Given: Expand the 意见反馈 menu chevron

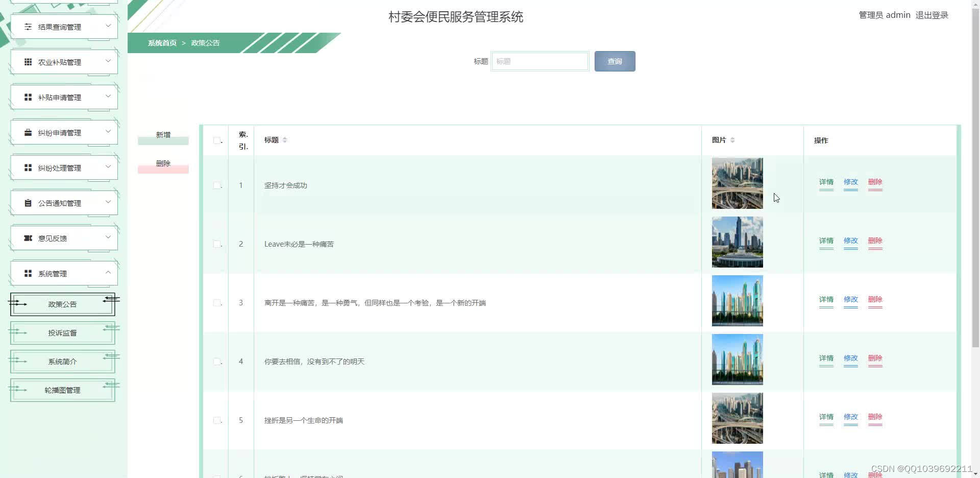Looking at the screenshot, I should point(108,237).
